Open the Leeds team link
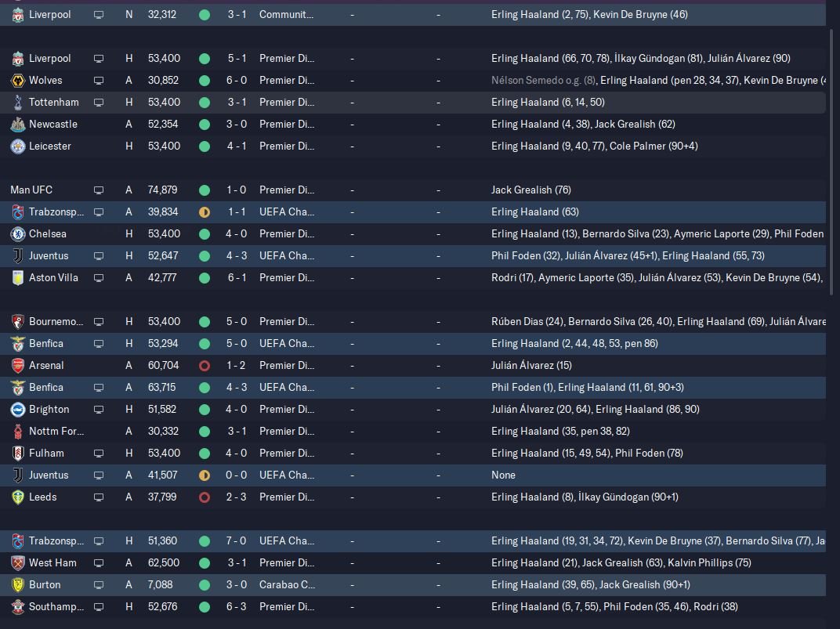The width and height of the screenshot is (840, 629). coord(43,497)
